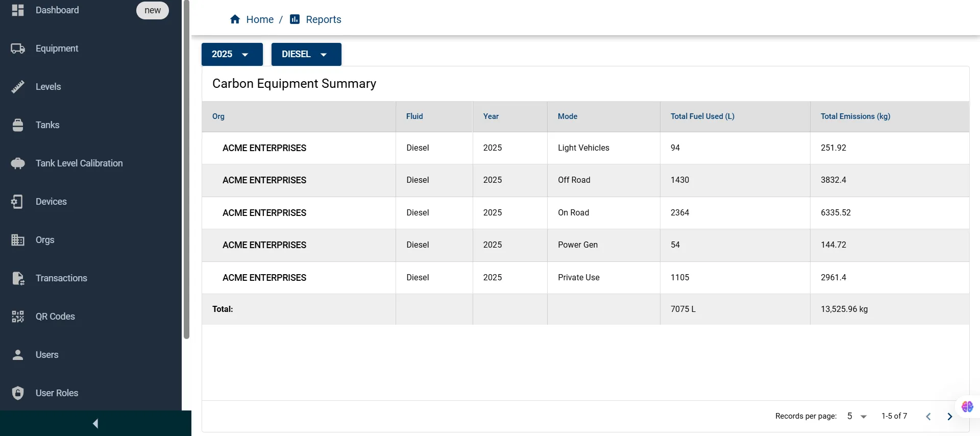Image resolution: width=980 pixels, height=436 pixels.
Task: Collapse the sidebar with left arrow
Action: coord(95,423)
